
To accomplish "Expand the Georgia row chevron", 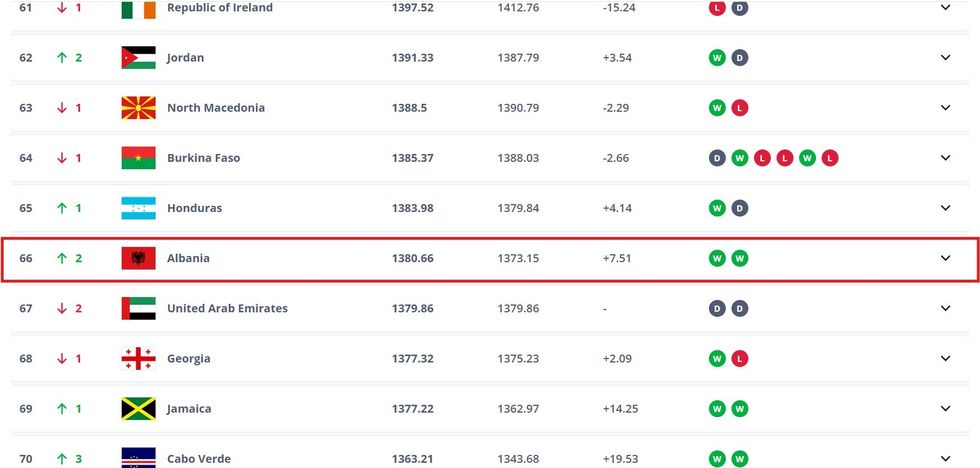I will click(945, 358).
